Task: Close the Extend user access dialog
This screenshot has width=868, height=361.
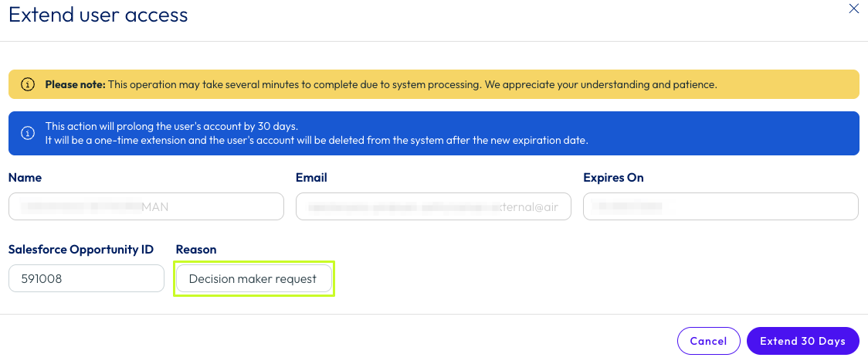Action: (x=853, y=9)
